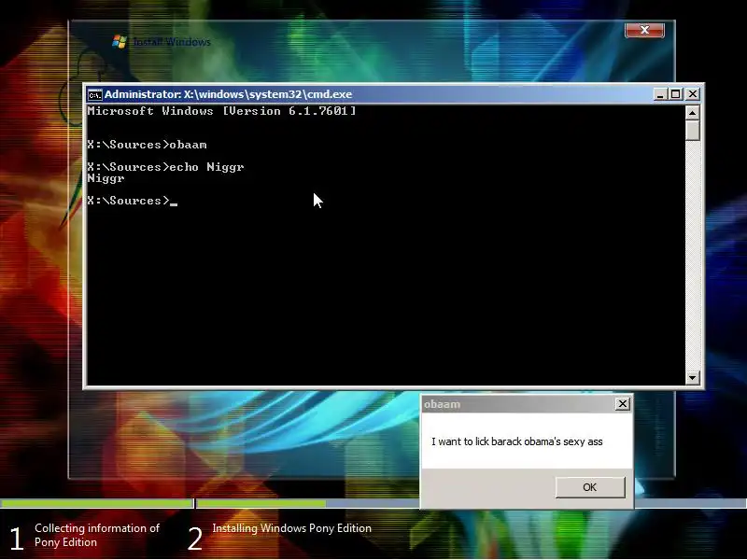
Task: Click the cmd.exe icon in the console title bar
Action: [x=95, y=95]
